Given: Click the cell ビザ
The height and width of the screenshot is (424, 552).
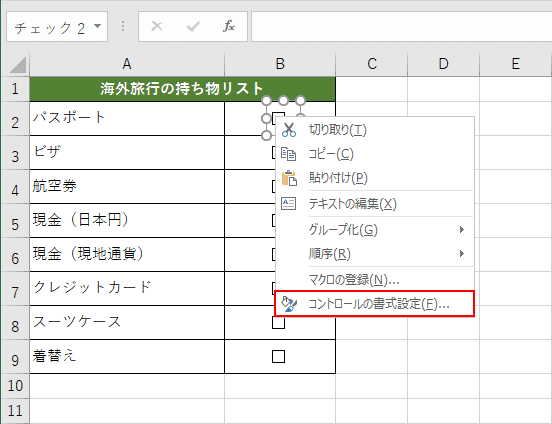Looking at the screenshot, I should click(x=127, y=152).
